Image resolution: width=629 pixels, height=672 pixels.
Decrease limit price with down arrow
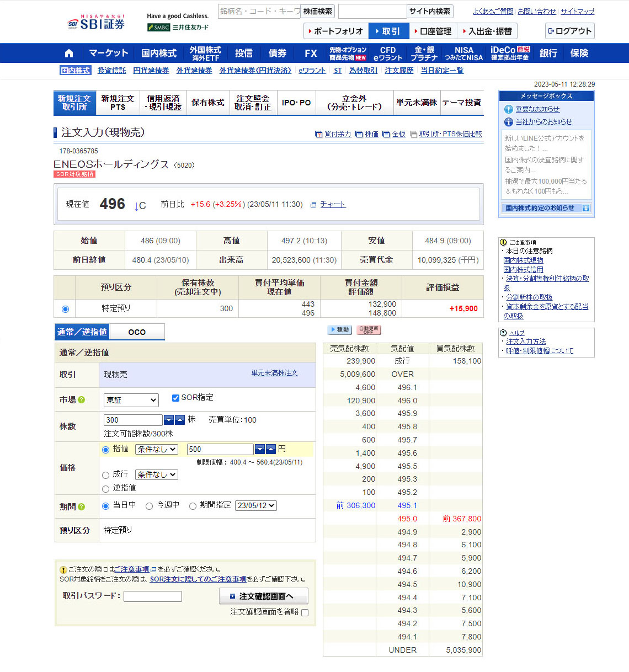(260, 449)
